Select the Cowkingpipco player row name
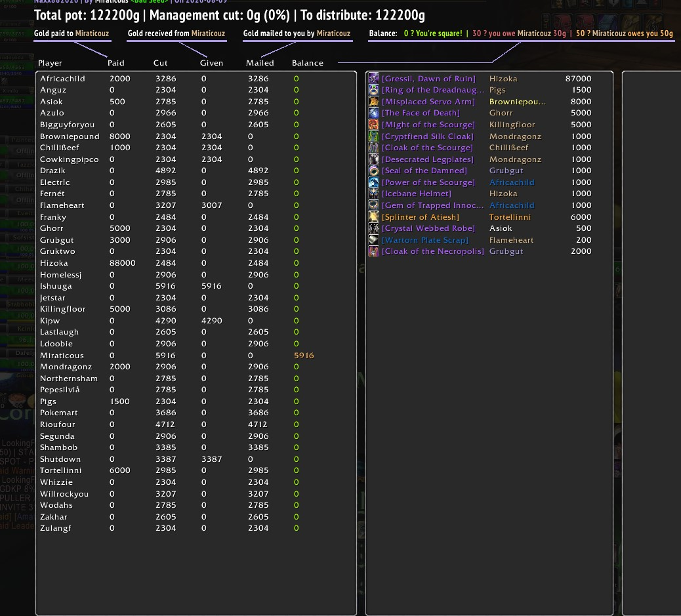 click(x=69, y=159)
